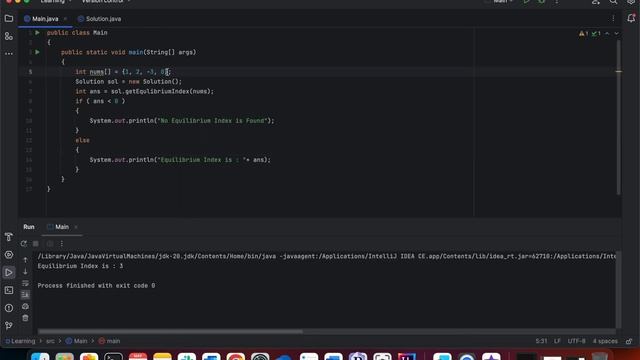The height and width of the screenshot is (360, 640).
Task: Show more tool windows via ellipsis icon
Action: 9,54
